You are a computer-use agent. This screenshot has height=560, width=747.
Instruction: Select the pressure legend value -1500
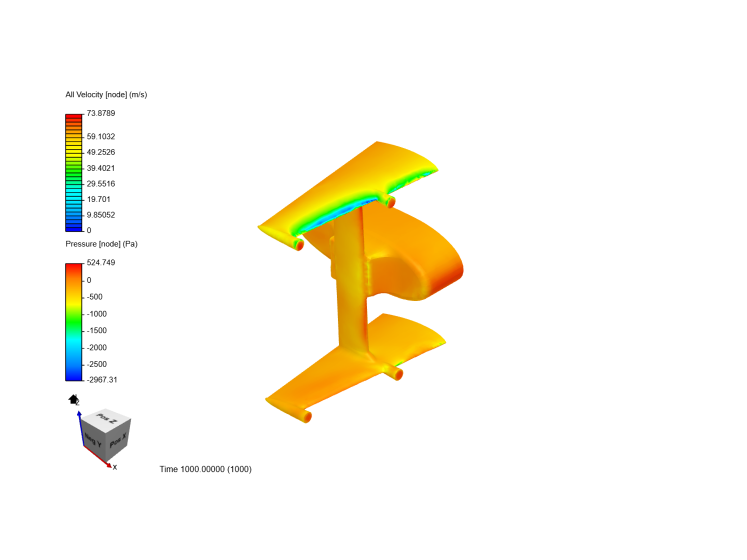click(97, 330)
